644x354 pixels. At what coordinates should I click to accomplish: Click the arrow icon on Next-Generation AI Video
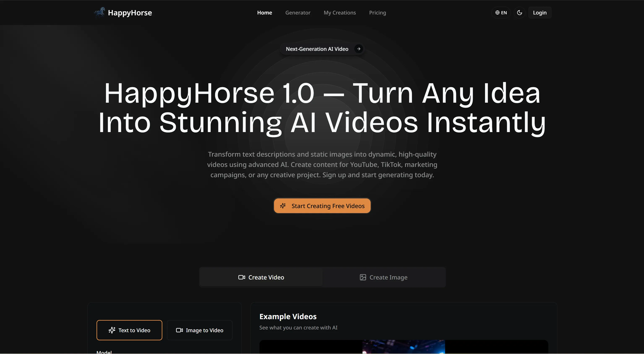click(x=359, y=49)
